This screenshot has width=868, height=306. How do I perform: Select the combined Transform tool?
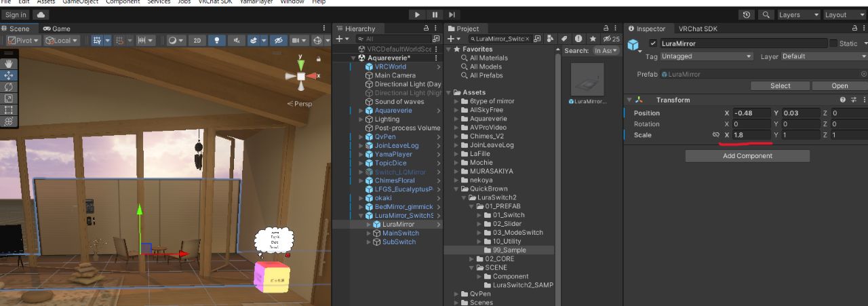(9, 121)
